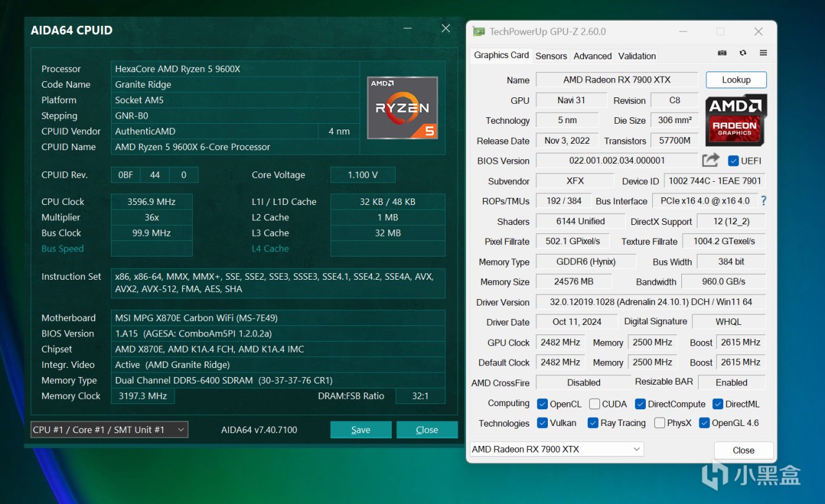Click the AMD Radeon Graphics logo
825x504 pixels.
tap(736, 120)
